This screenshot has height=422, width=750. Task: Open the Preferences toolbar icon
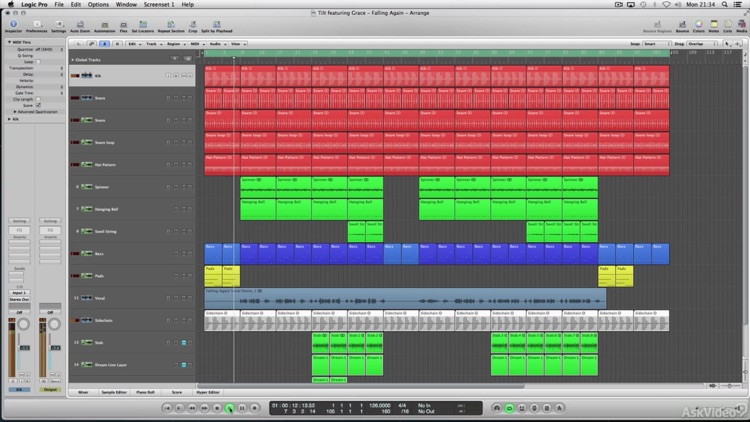36,26
